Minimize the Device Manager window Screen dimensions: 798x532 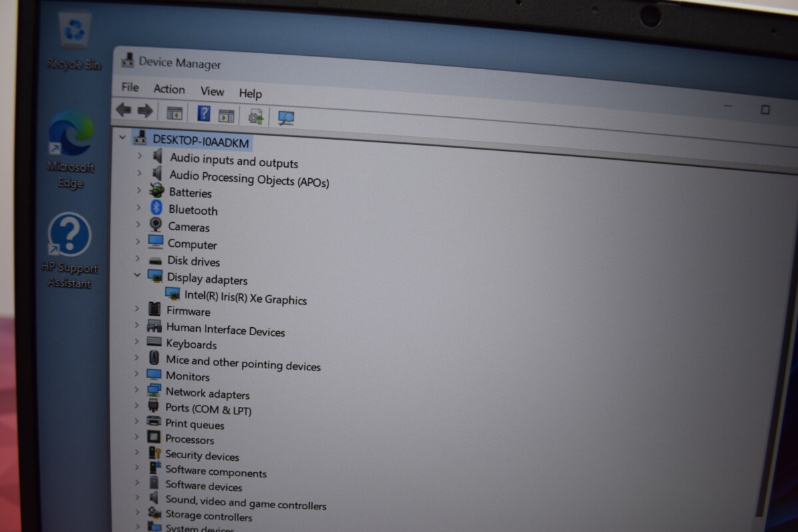coord(728,106)
